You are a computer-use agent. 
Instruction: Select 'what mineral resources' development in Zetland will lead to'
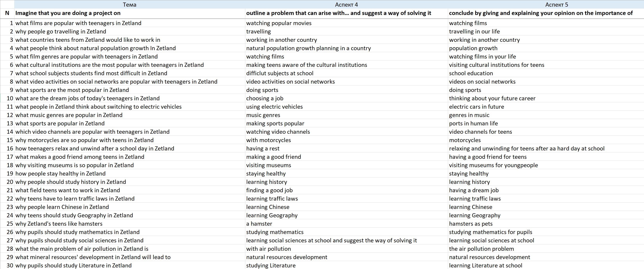[x=130, y=257]
